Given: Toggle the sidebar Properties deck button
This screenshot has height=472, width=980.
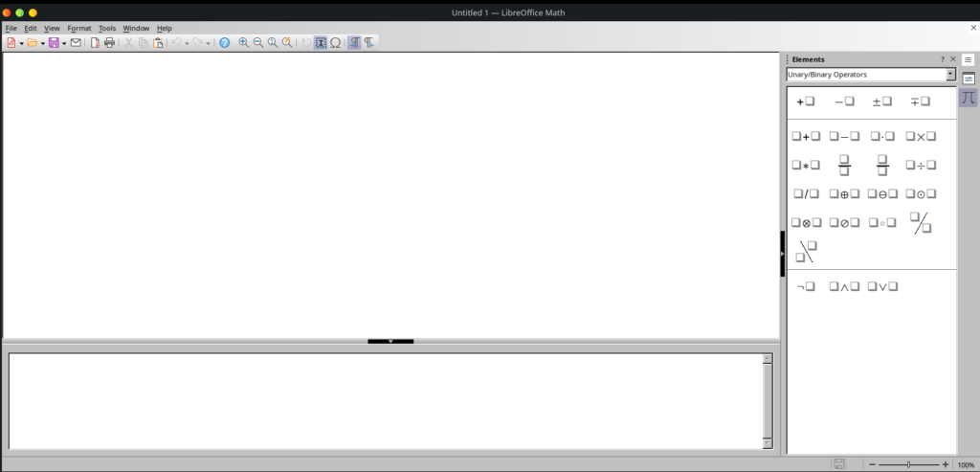Looking at the screenshot, I should coord(969,79).
